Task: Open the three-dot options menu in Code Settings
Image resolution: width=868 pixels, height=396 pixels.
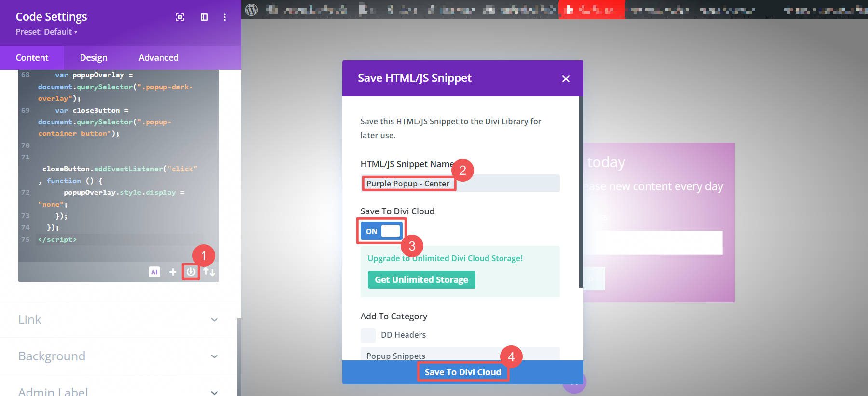Action: click(x=225, y=17)
